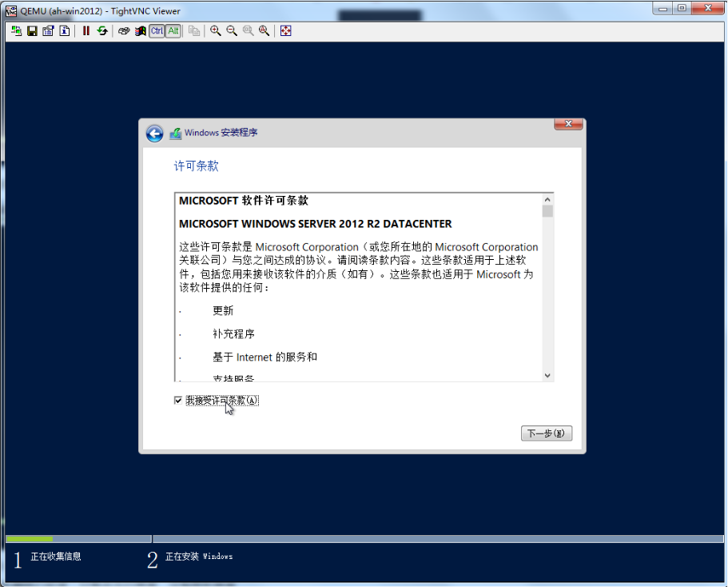
Task: Show the Connection Info icon
Action: (x=65, y=31)
